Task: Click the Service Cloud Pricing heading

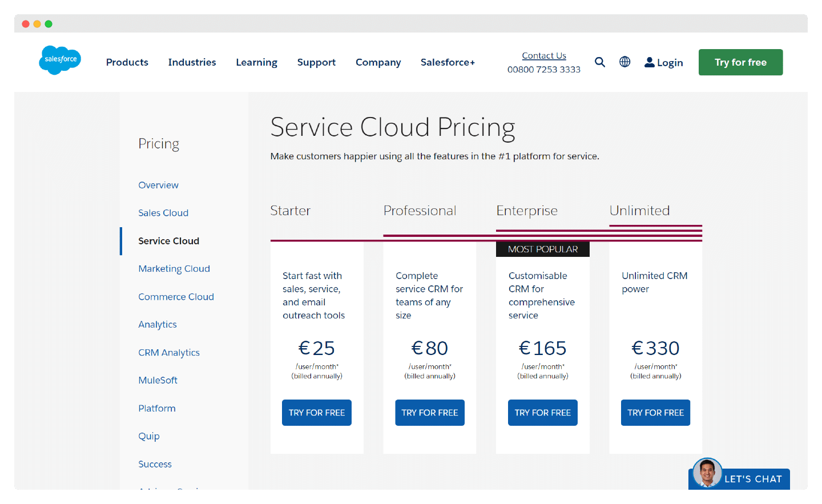Action: (393, 127)
